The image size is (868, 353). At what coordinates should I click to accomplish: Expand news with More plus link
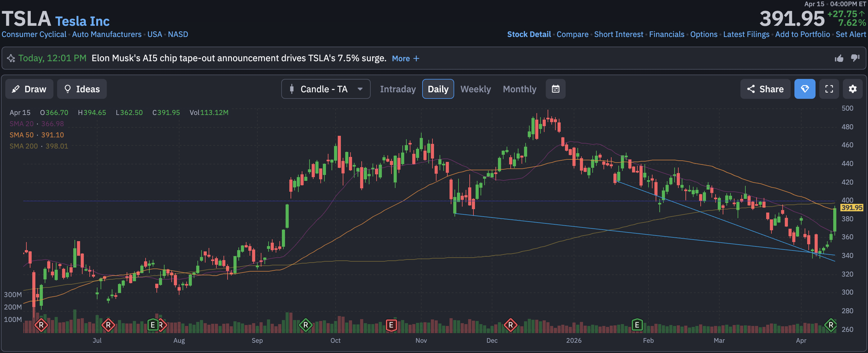pyautogui.click(x=405, y=59)
